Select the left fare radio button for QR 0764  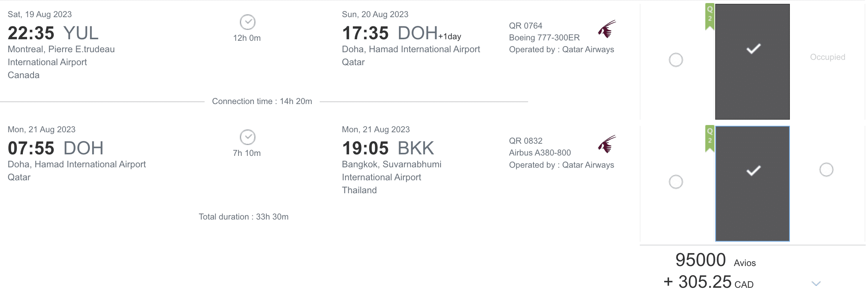(x=676, y=60)
